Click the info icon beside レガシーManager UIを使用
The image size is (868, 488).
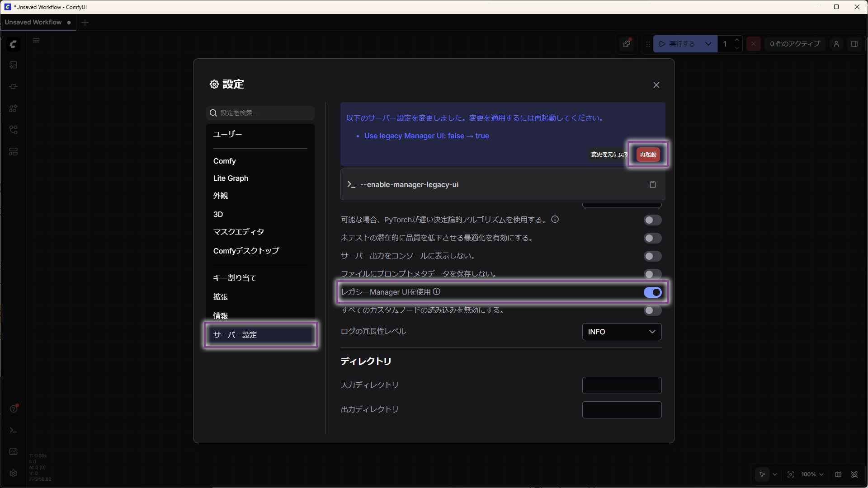click(x=437, y=292)
